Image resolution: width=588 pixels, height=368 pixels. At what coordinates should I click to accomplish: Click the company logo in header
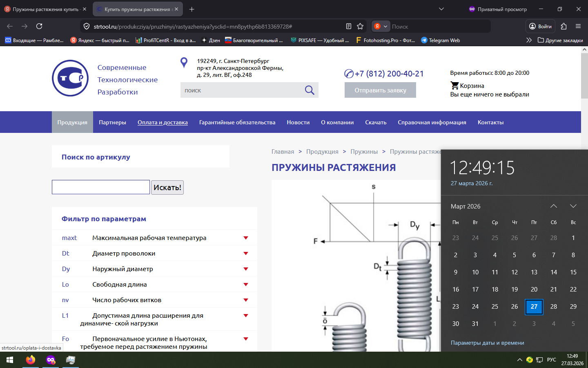[x=70, y=78]
